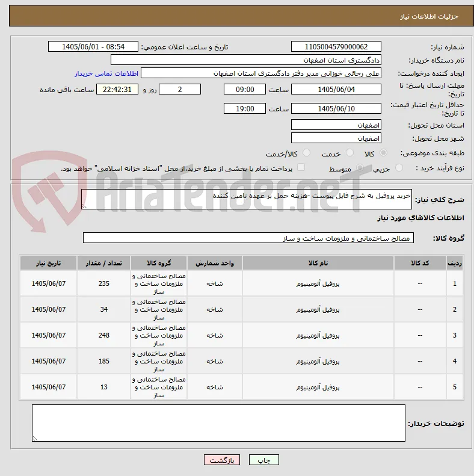Click پروفیل آلومینیوم in row 1
Image resolution: width=474 pixels, height=476 pixels.
tap(318, 284)
